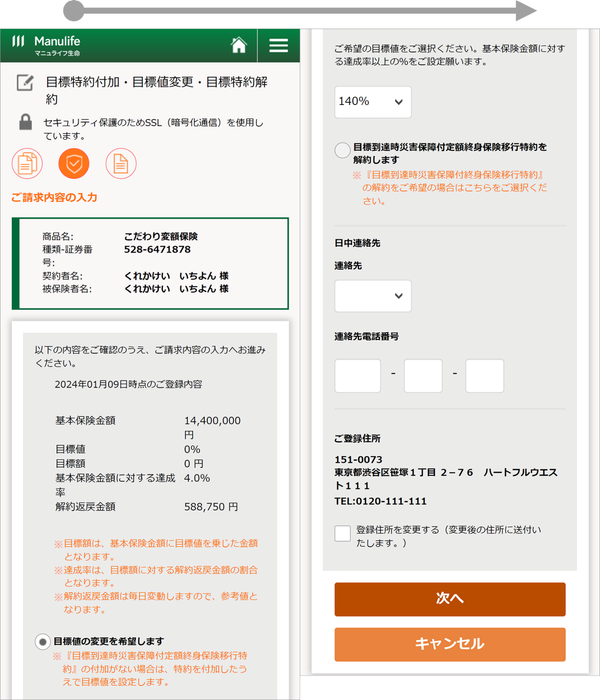Click the SSL padlock icon

coord(25,122)
